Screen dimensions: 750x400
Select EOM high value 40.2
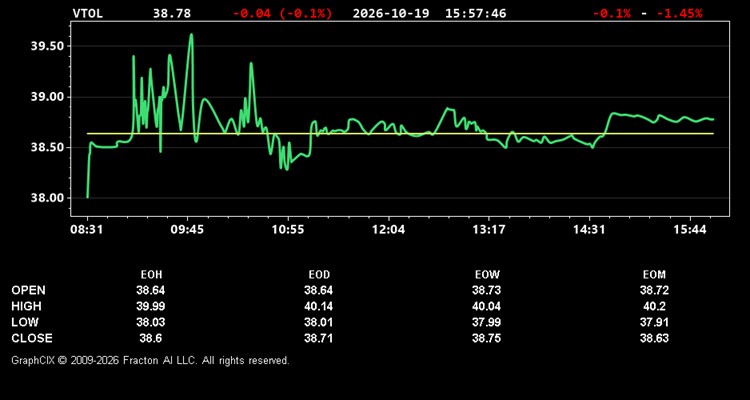(x=654, y=306)
